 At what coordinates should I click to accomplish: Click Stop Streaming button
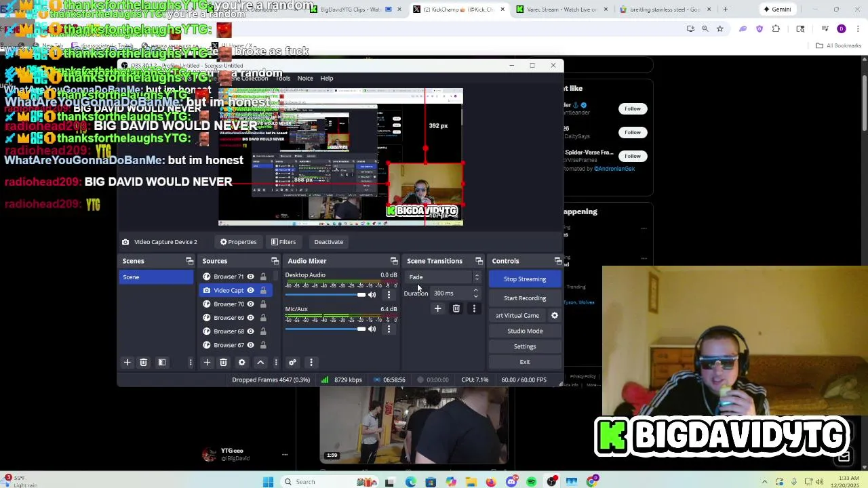point(525,279)
